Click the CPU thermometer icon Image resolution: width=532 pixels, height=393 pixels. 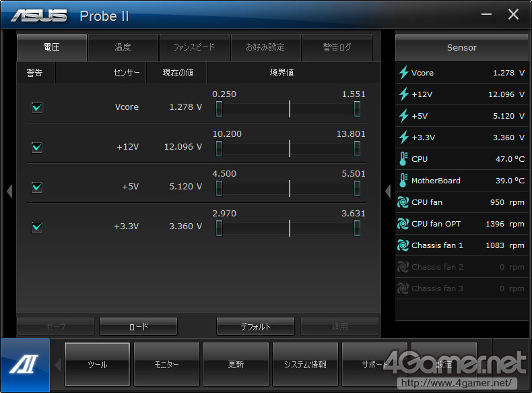[403, 158]
